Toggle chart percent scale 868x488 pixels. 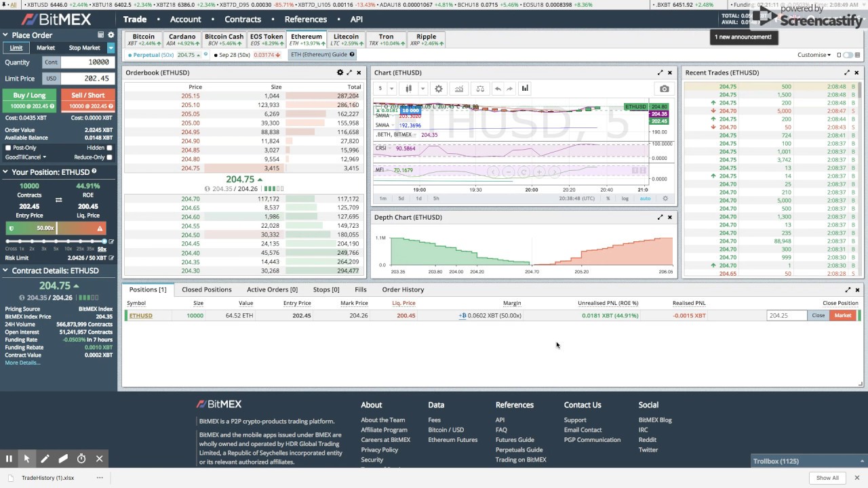tap(608, 199)
